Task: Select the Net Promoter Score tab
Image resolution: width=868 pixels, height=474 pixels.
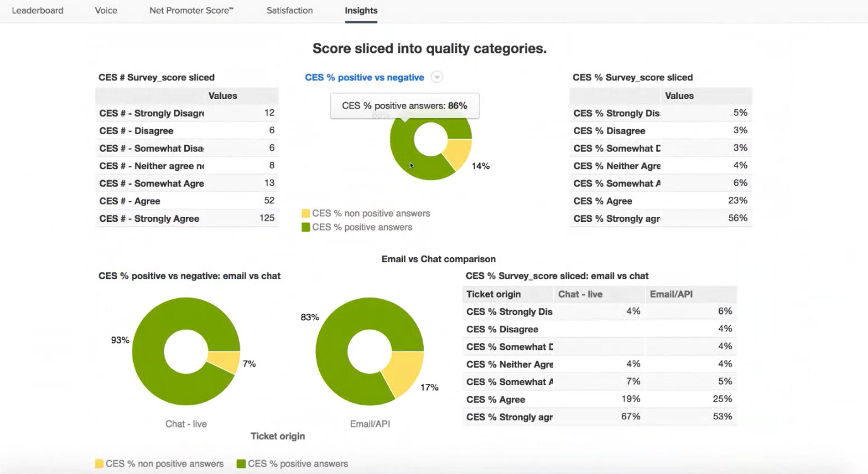Action: point(191,10)
